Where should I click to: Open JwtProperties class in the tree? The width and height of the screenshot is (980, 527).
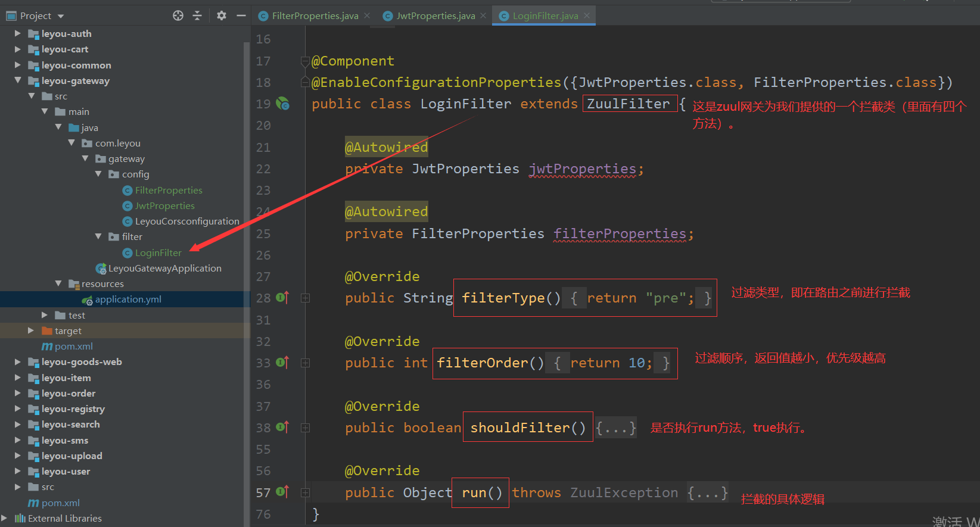(164, 205)
